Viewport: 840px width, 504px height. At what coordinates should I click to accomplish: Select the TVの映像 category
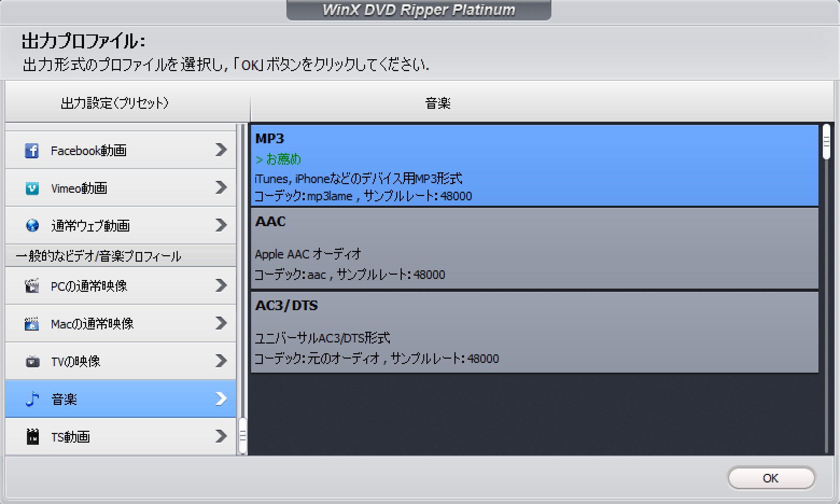[121, 361]
